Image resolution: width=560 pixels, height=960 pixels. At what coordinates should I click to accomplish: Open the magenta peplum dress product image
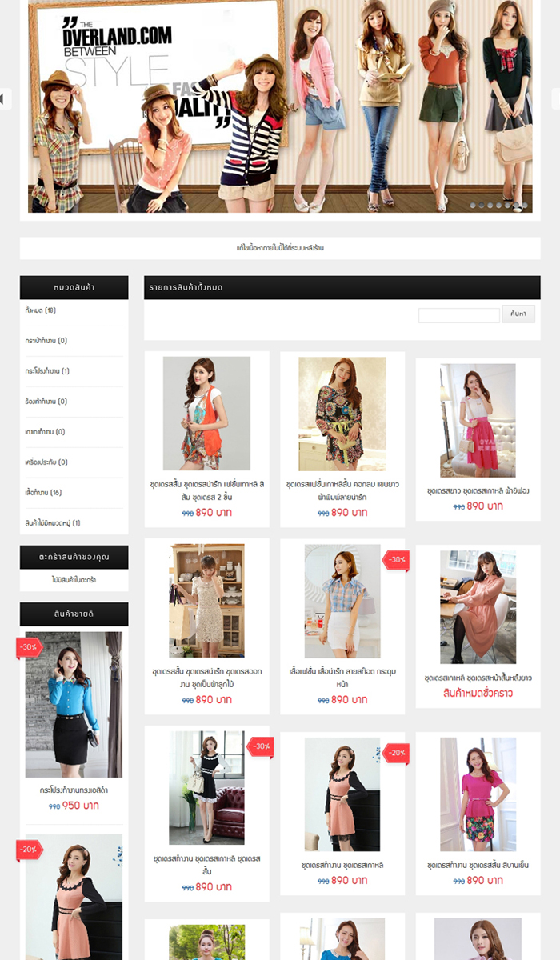pyautogui.click(x=478, y=794)
